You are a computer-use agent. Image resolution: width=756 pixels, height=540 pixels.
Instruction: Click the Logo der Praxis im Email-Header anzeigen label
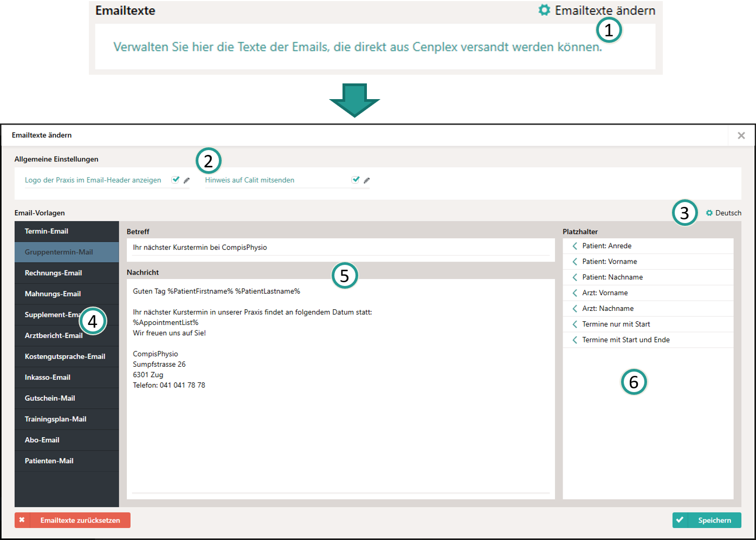(93, 180)
